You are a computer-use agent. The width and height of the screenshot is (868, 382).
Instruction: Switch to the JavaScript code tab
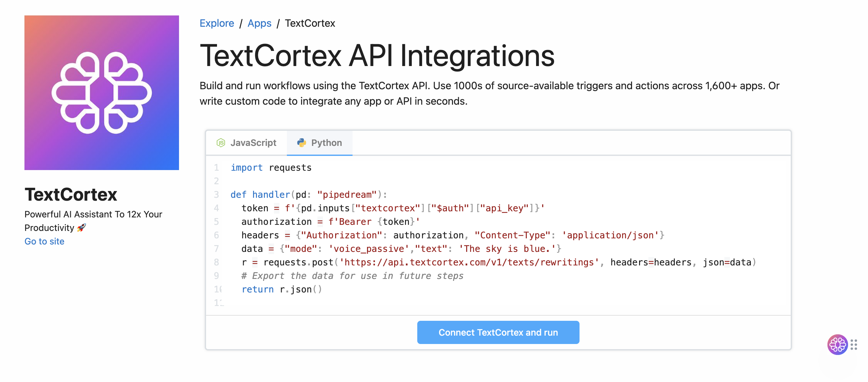click(x=246, y=143)
